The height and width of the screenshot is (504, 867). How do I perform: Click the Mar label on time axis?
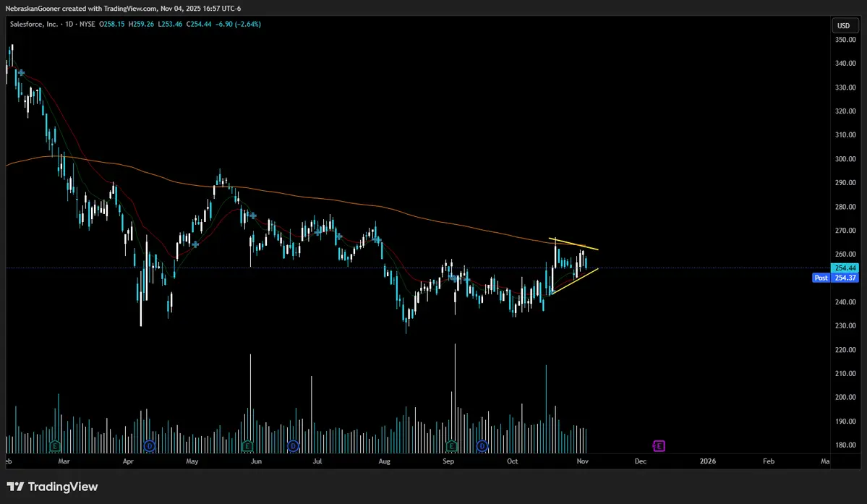pyautogui.click(x=64, y=461)
